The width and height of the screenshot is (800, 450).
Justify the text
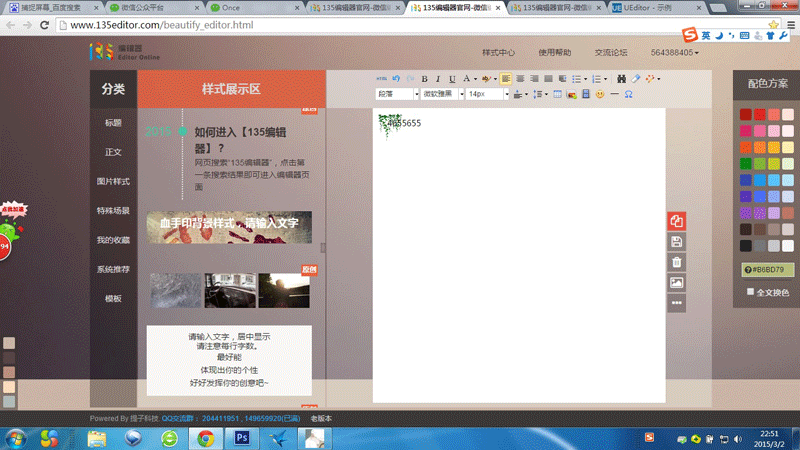point(548,79)
